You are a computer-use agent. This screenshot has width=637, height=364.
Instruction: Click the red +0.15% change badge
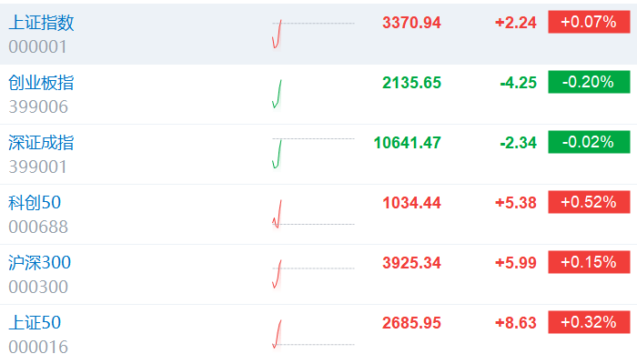click(589, 262)
